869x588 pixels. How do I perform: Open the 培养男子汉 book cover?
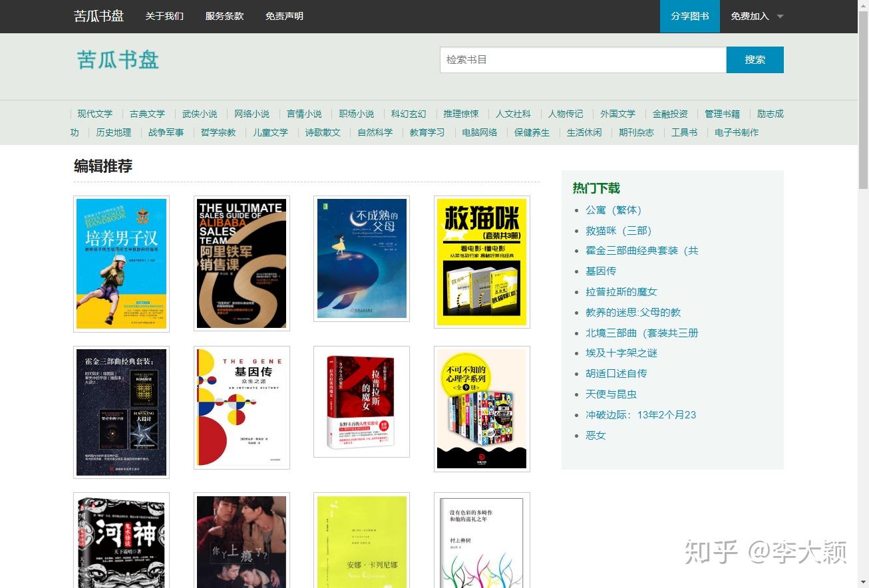click(121, 263)
